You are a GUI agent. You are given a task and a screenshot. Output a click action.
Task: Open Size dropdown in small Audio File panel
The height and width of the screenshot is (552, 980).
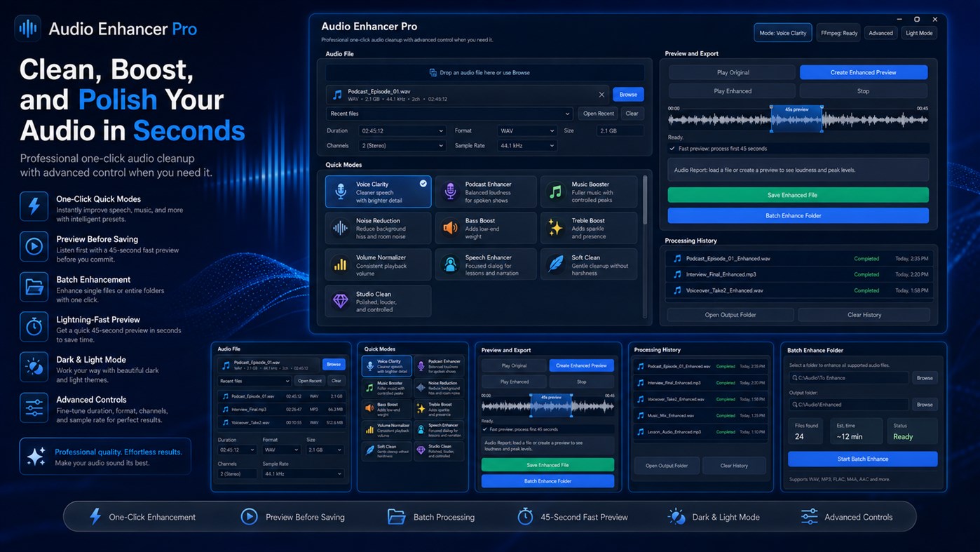325,450
